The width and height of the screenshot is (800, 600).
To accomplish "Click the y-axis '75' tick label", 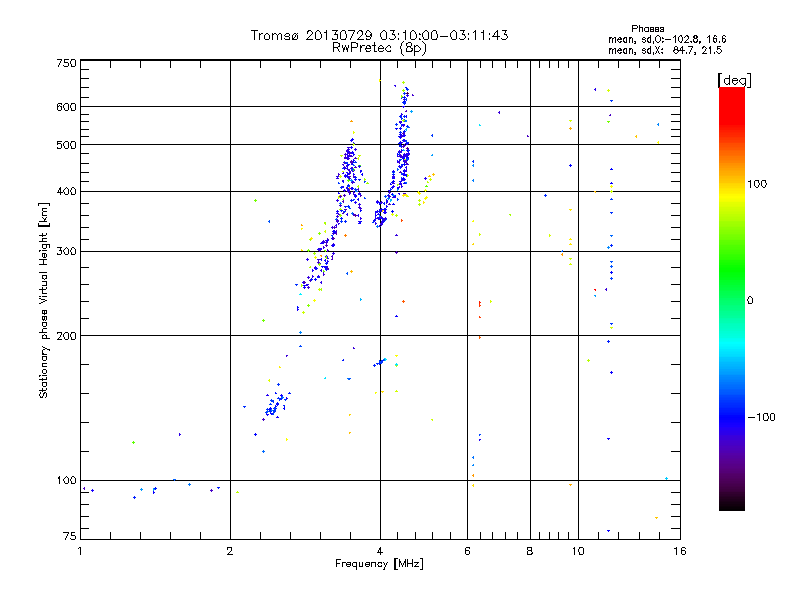I will point(70,536).
